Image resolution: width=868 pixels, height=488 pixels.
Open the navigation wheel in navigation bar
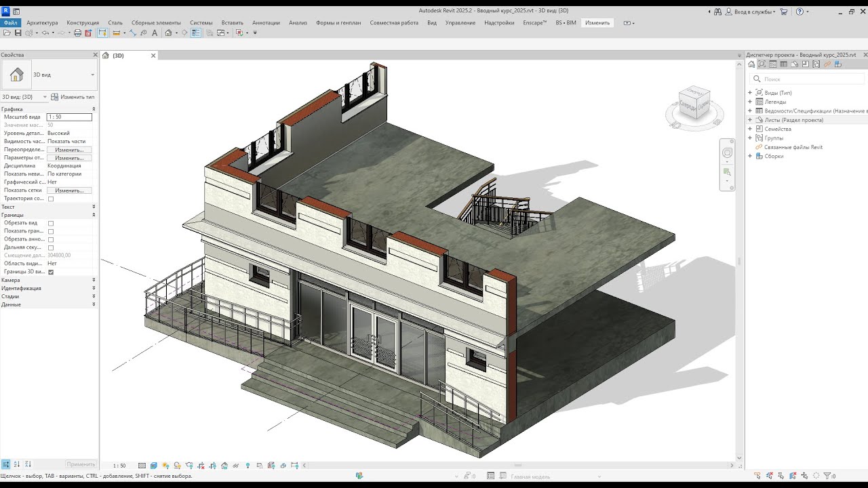tap(727, 153)
